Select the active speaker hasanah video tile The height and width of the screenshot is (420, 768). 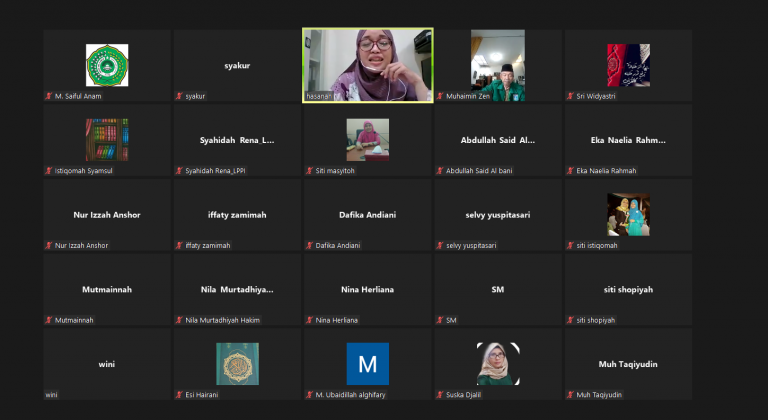(x=368, y=65)
